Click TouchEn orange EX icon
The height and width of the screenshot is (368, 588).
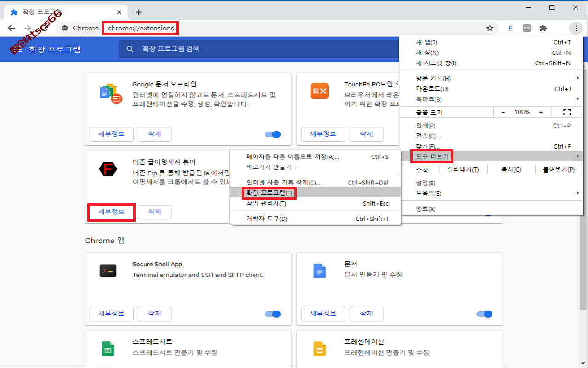coord(320,91)
